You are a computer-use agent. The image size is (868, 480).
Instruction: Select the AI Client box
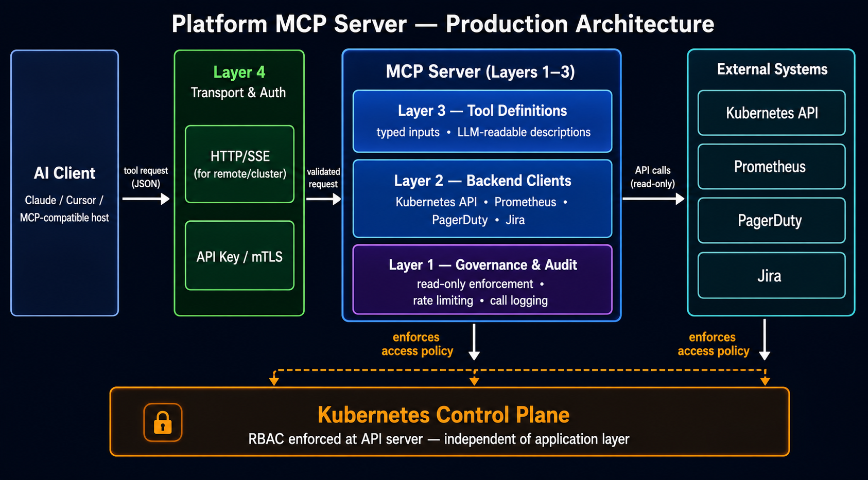tap(65, 183)
